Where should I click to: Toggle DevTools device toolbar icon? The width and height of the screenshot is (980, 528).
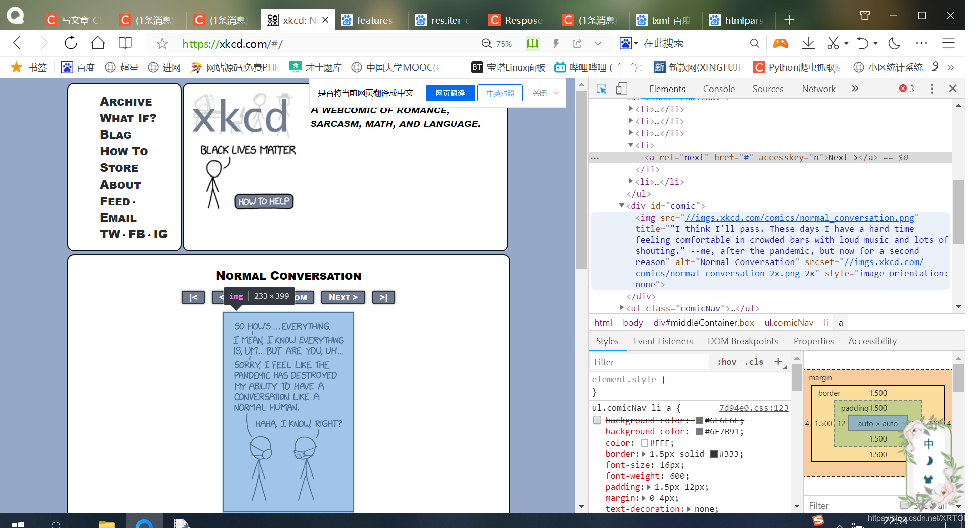coord(622,89)
